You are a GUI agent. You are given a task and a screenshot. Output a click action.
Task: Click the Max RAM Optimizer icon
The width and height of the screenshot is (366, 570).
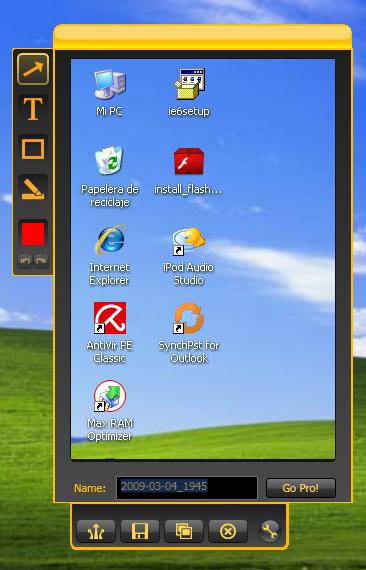pyautogui.click(x=110, y=411)
